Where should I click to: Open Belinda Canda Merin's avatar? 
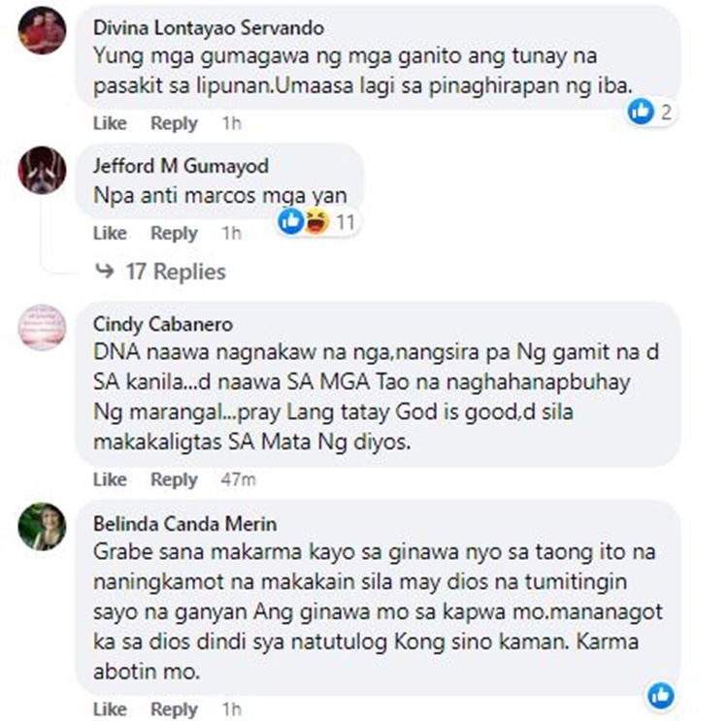click(42, 527)
